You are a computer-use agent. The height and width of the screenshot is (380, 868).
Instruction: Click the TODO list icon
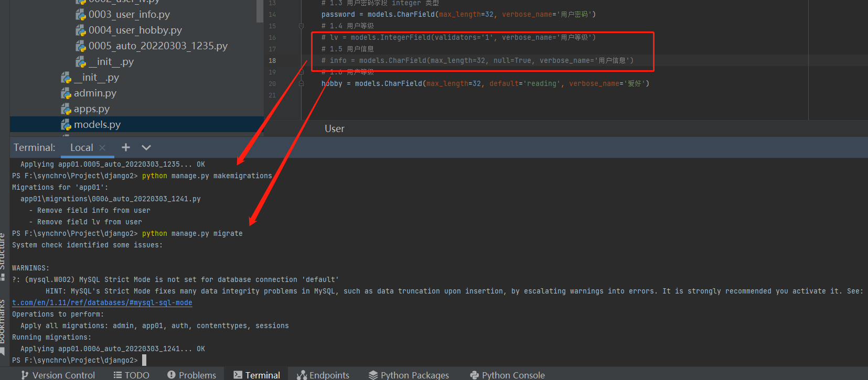click(x=117, y=375)
